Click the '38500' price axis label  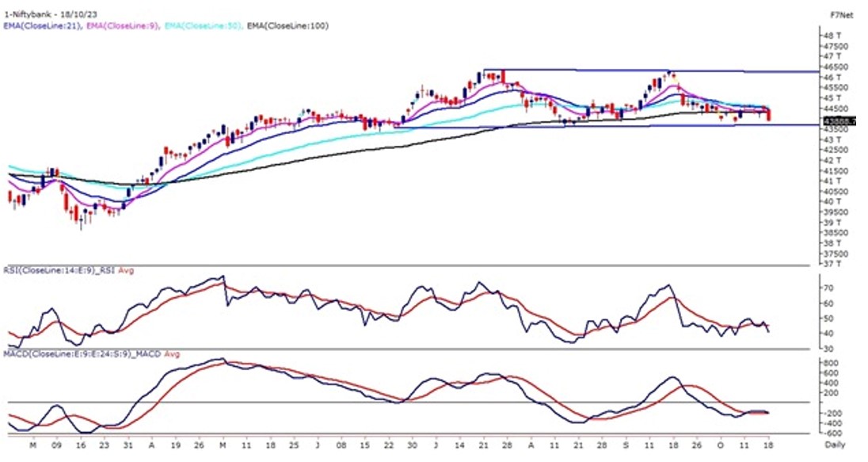pyautogui.click(x=836, y=233)
